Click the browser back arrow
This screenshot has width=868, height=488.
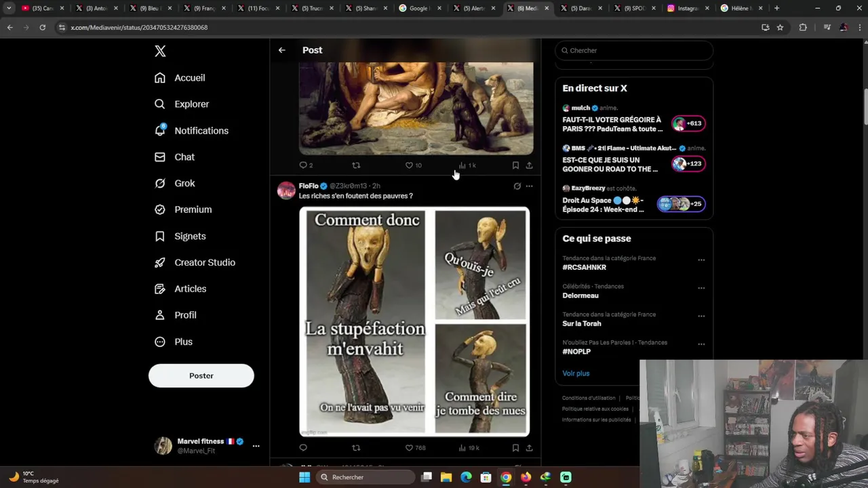point(9,27)
